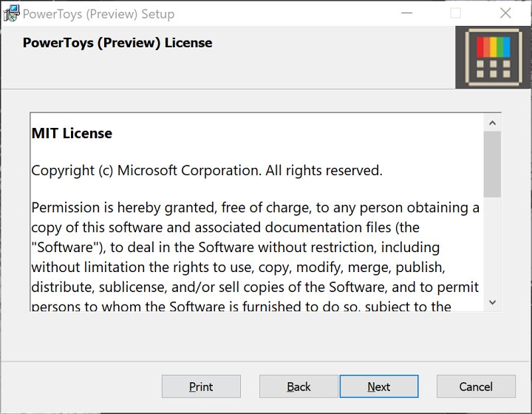The height and width of the screenshot is (414, 532).
Task: Click the "PowerToys (Preview) License" header title
Action: tap(117, 43)
